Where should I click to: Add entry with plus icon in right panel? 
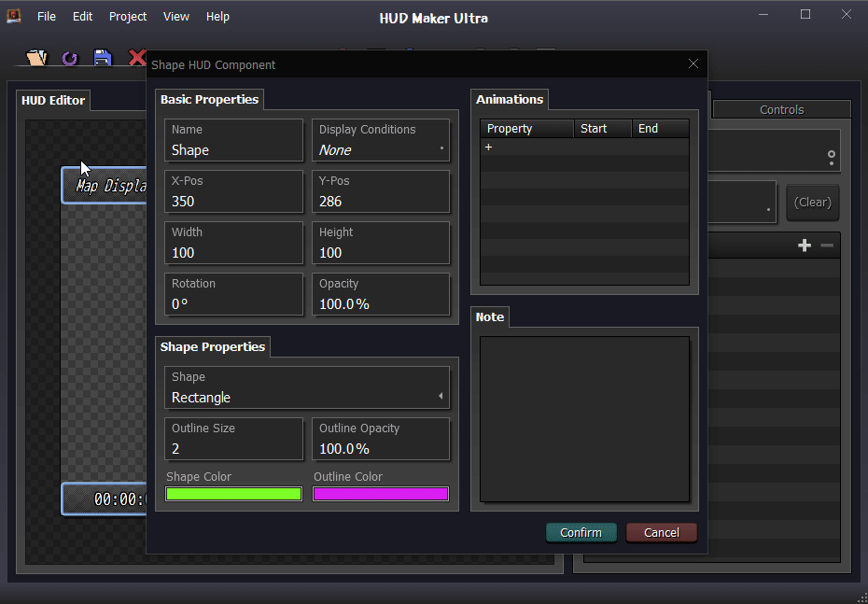click(805, 246)
